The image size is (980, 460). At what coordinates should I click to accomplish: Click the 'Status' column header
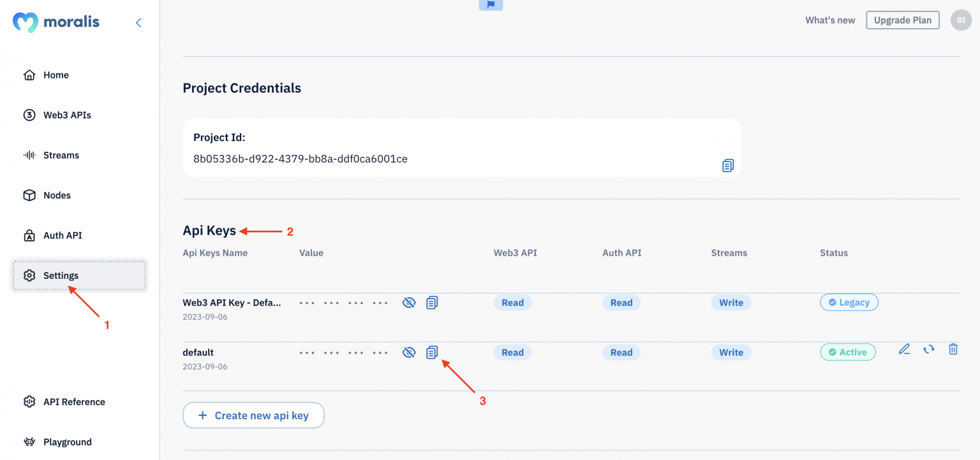tap(834, 253)
